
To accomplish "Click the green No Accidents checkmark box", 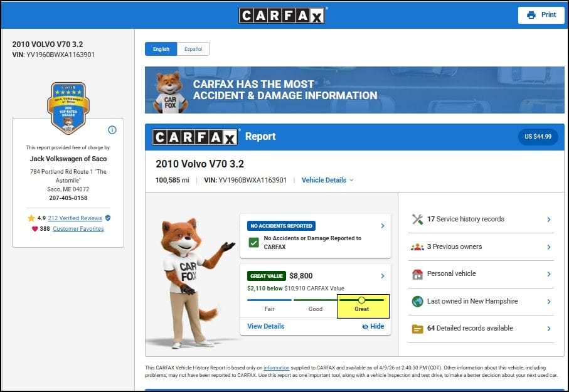I will pos(253,242).
